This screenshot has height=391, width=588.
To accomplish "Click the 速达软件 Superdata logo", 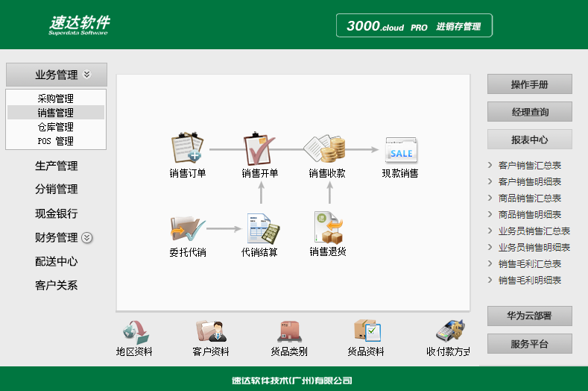I will [x=79, y=25].
